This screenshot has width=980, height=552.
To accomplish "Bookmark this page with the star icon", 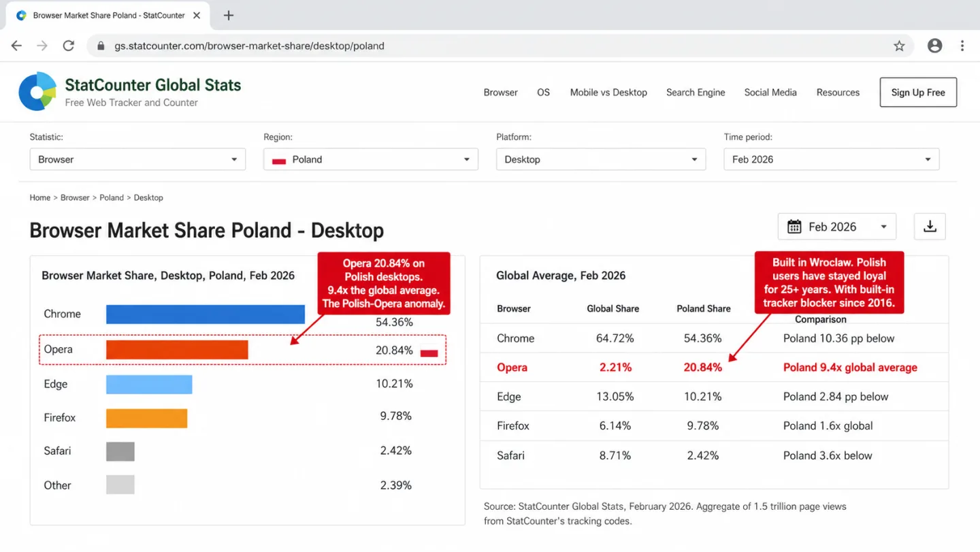I will [899, 46].
